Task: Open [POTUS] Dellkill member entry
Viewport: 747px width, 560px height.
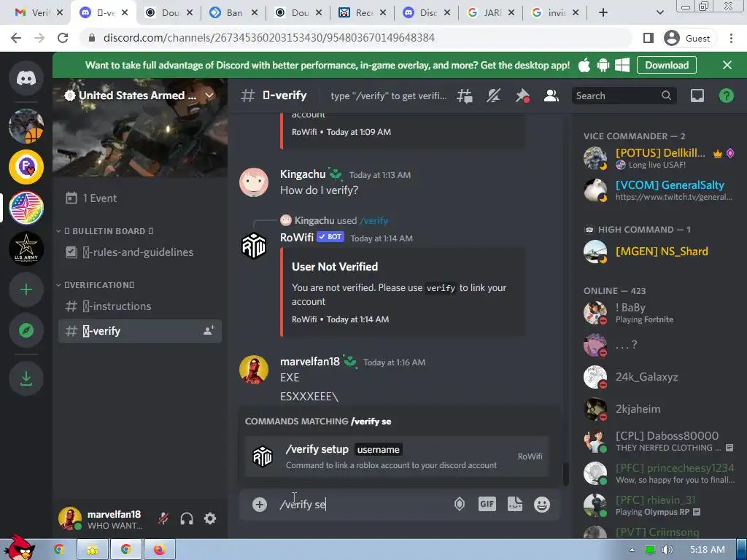Action: 659,158
